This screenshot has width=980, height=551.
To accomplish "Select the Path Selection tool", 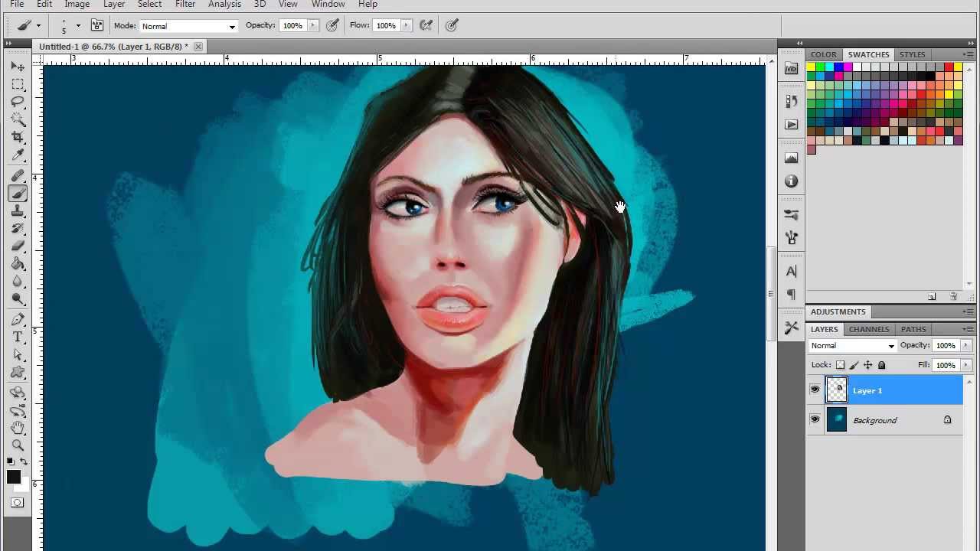I will click(18, 355).
